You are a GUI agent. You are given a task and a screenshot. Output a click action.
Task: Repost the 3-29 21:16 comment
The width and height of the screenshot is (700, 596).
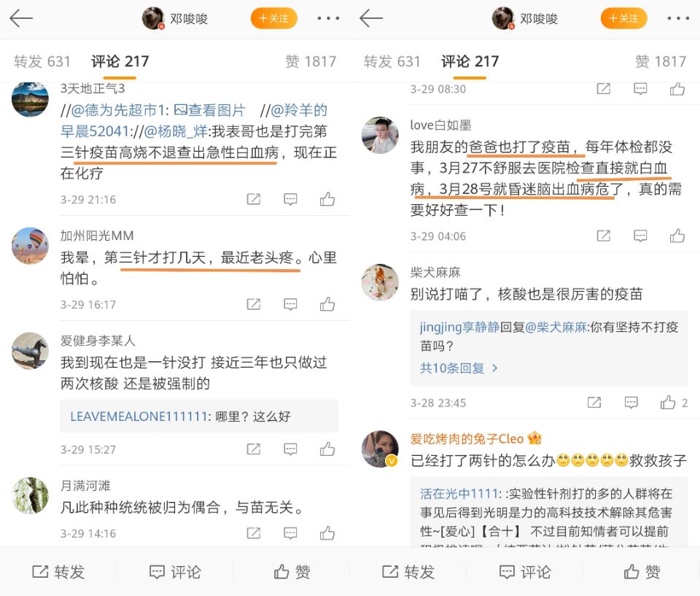pos(254,199)
